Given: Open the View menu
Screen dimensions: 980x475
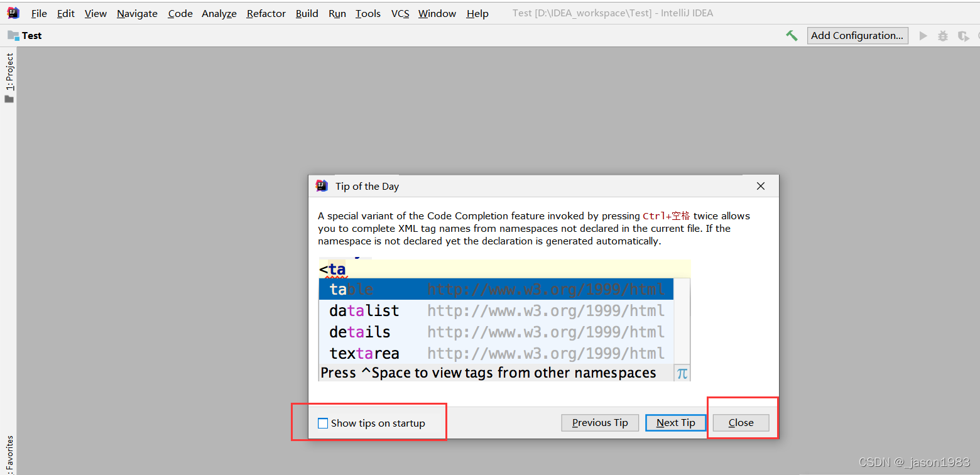Looking at the screenshot, I should pos(95,13).
